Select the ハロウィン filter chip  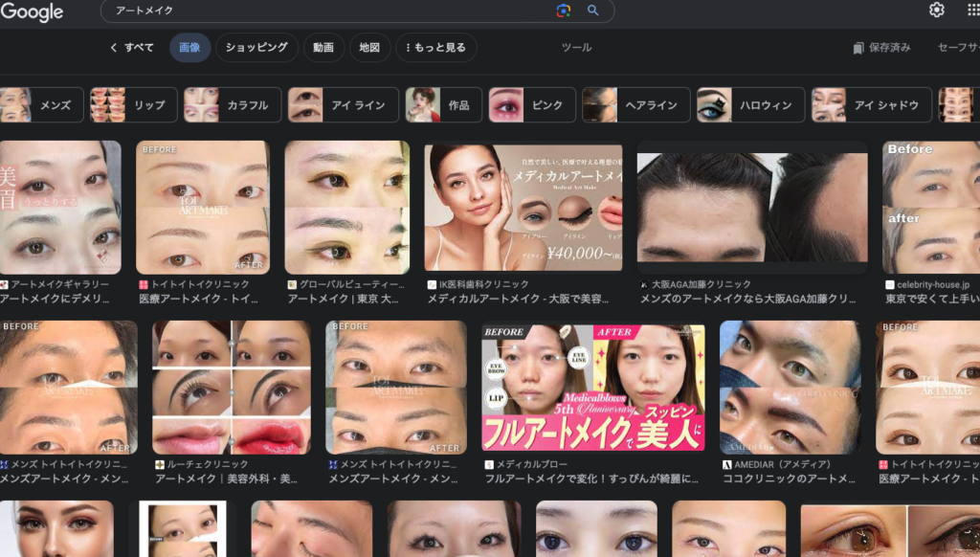point(746,105)
